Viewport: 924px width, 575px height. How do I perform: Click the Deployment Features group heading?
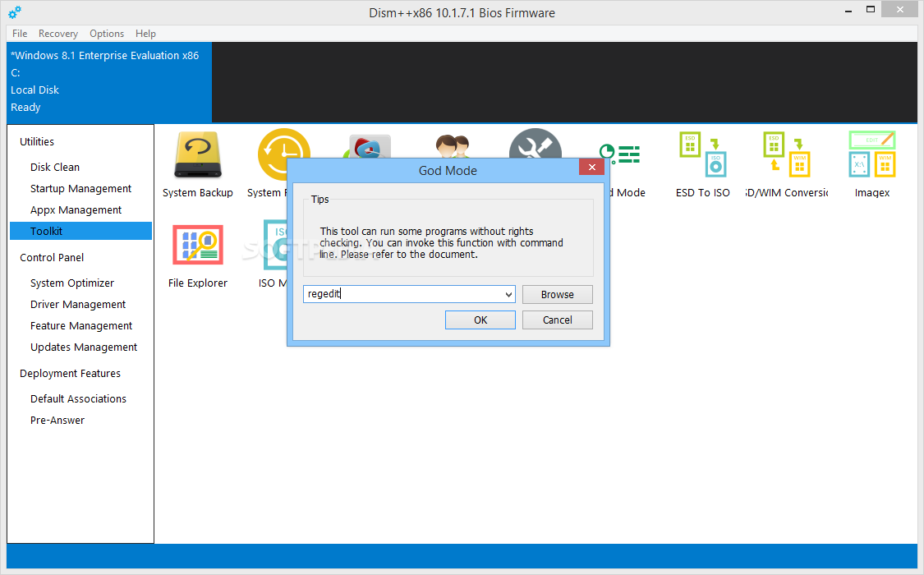[x=70, y=374]
